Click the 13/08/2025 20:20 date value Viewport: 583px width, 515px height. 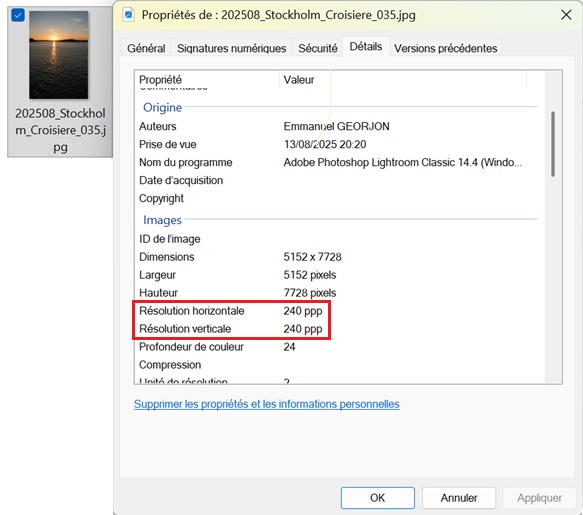pyautogui.click(x=325, y=144)
